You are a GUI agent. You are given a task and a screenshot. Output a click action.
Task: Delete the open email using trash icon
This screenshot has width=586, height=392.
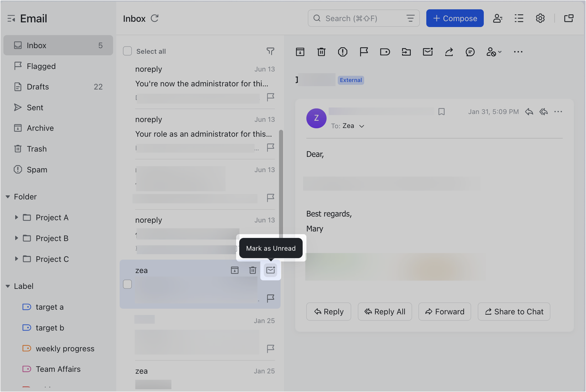click(x=321, y=52)
